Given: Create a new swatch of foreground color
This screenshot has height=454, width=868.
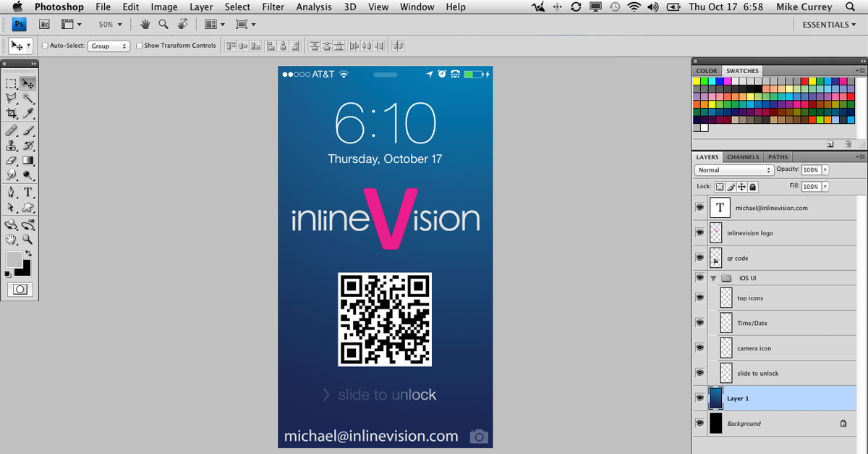Looking at the screenshot, I should (830, 144).
